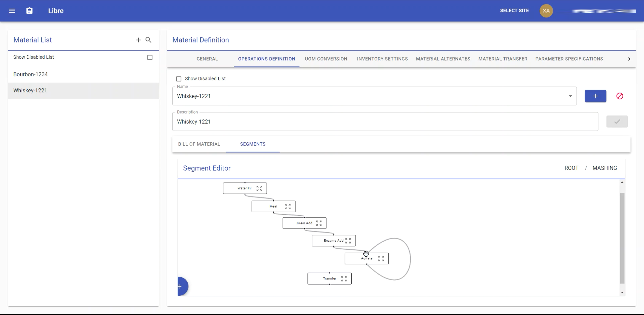Screen dimensions: 644x315
Task: Switch to the General tab
Action: tap(207, 59)
